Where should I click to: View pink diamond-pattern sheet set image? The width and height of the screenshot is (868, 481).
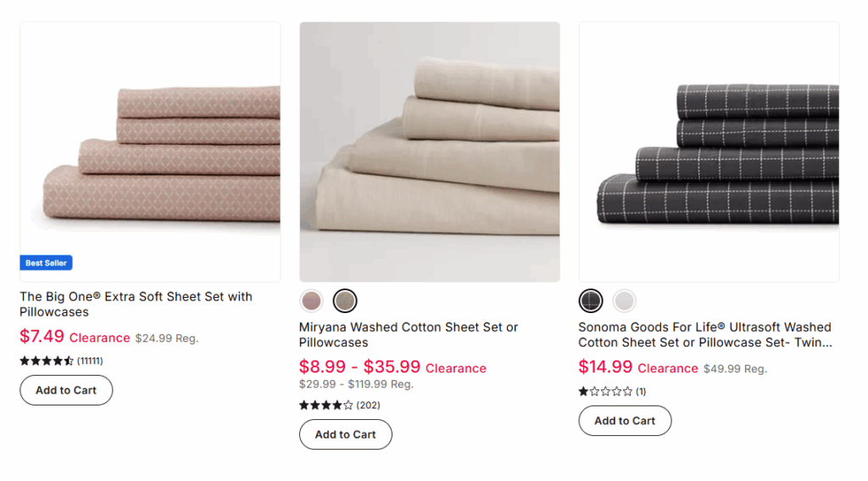click(x=150, y=151)
